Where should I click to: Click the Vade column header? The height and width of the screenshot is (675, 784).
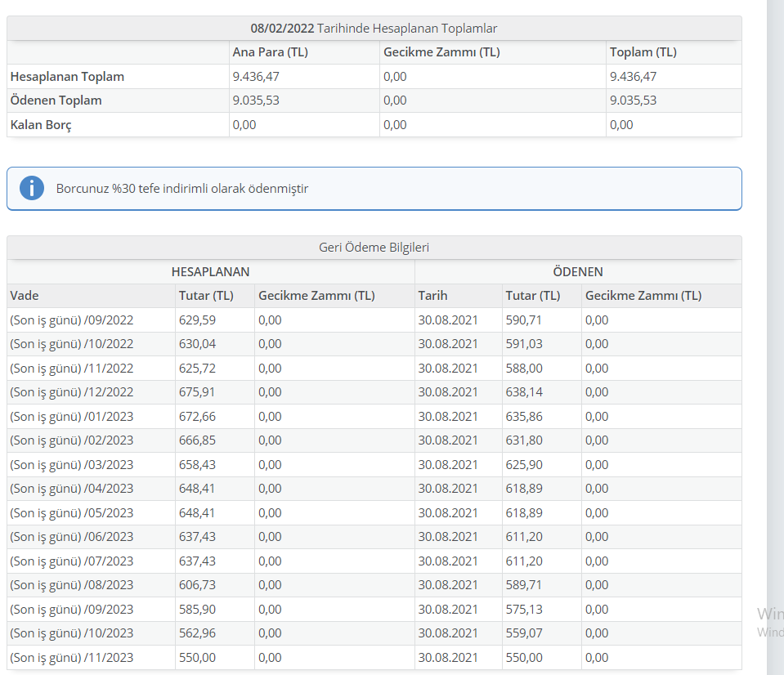tap(25, 296)
